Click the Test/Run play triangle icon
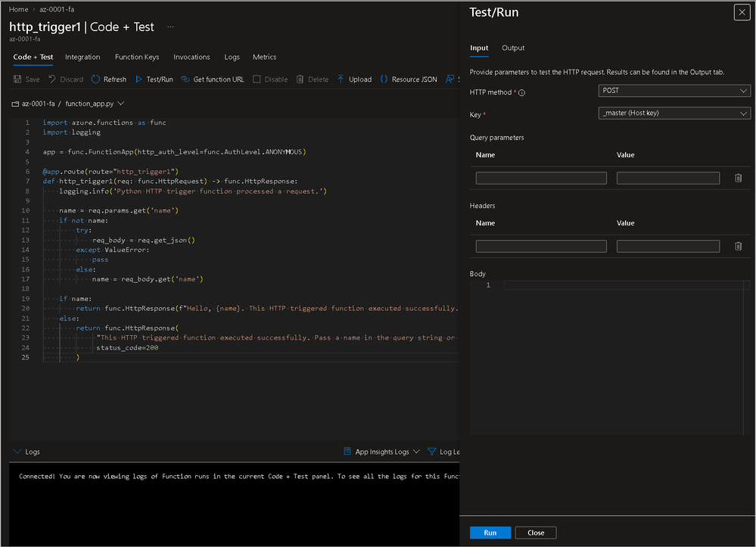Viewport: 756px width, 547px height. point(138,79)
